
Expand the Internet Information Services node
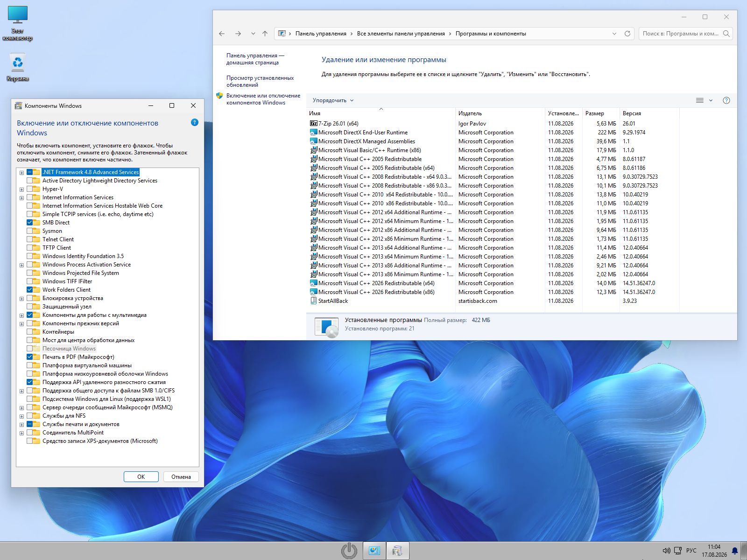(x=21, y=198)
